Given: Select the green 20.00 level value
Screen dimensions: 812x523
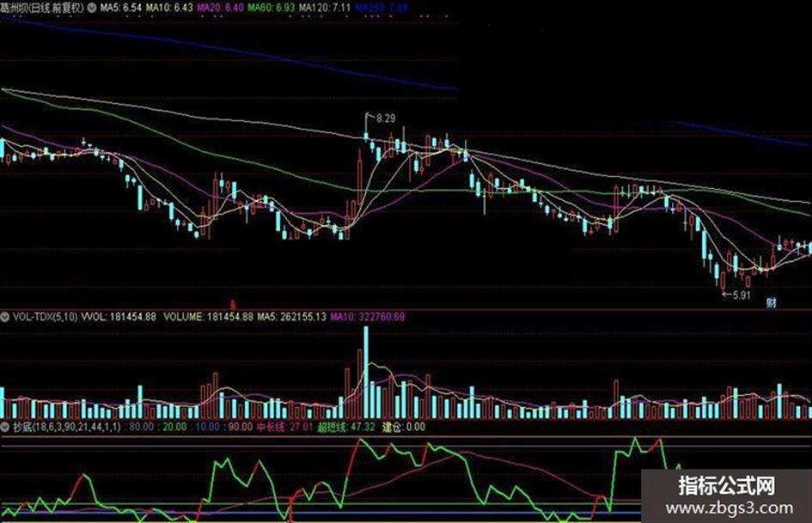Looking at the screenshot, I should 174,427.
